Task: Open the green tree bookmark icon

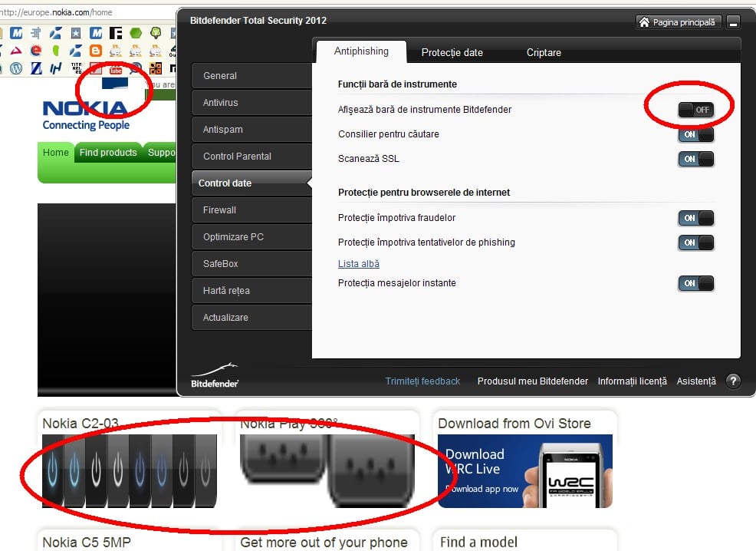Action: click(x=156, y=33)
